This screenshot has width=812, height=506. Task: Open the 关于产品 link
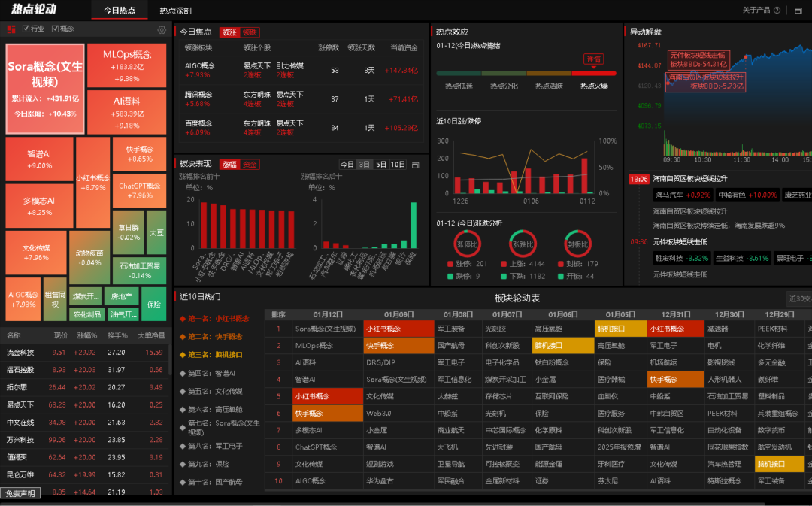coord(756,11)
